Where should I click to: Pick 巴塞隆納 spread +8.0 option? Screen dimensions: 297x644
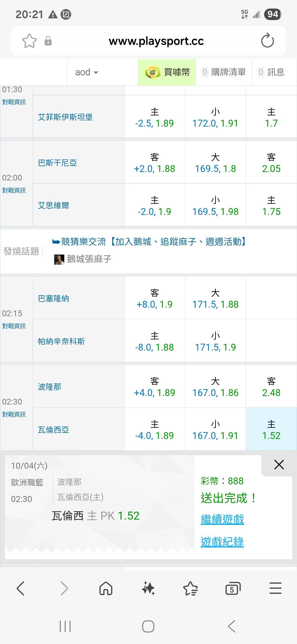(155, 299)
